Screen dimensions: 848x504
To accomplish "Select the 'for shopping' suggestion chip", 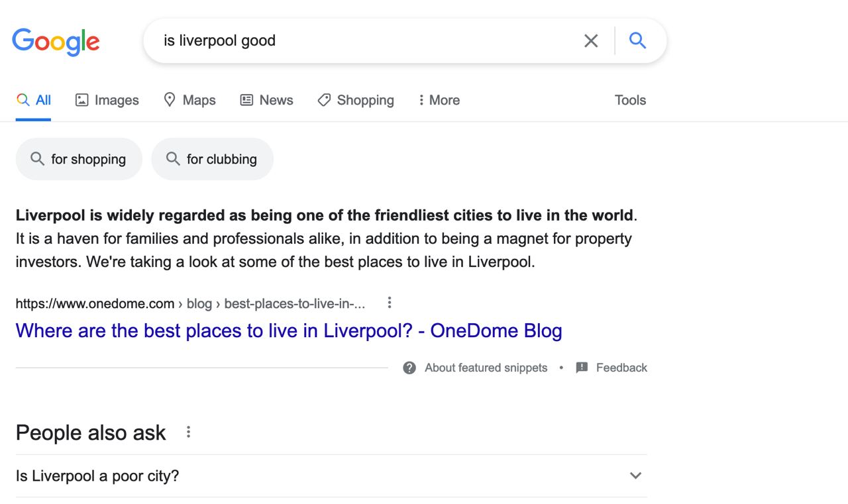I will coord(79,159).
